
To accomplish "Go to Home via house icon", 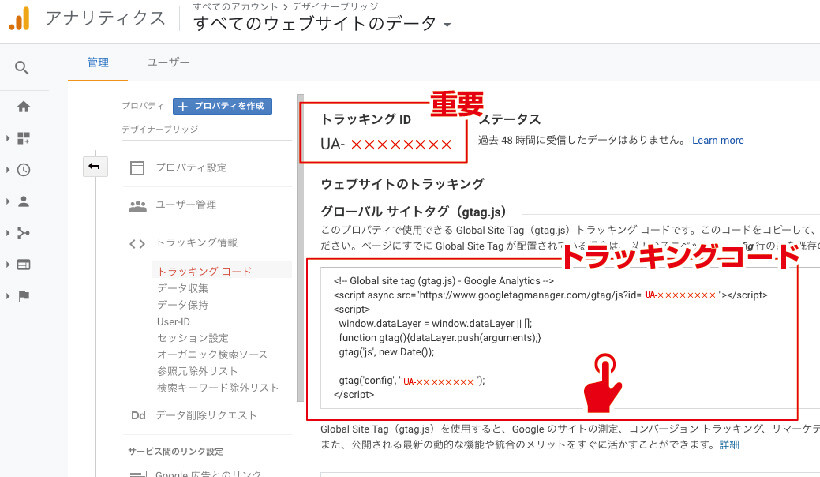I will [23, 107].
